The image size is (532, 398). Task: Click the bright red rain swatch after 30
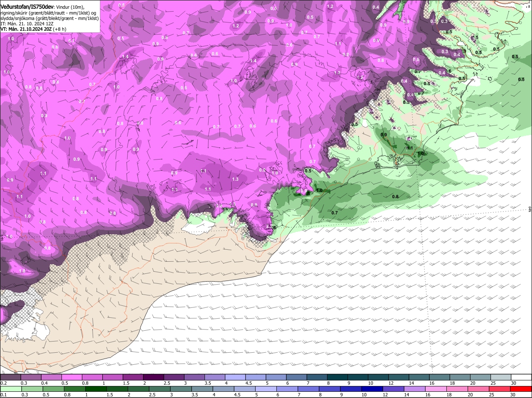pyautogui.click(x=521, y=389)
